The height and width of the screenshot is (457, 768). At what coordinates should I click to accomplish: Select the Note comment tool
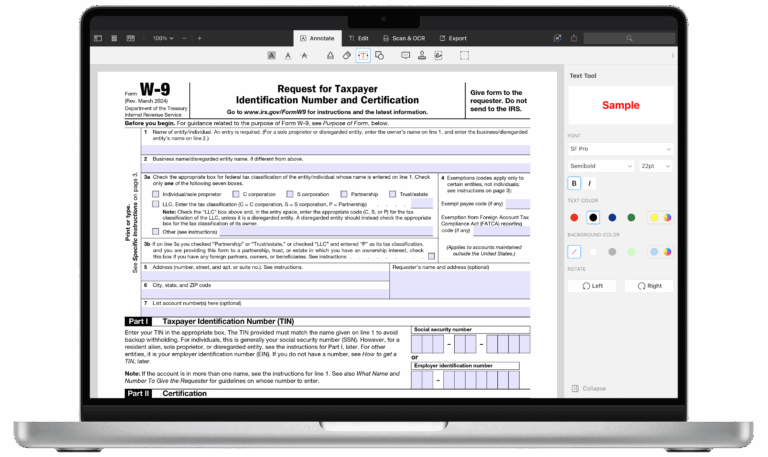406,56
